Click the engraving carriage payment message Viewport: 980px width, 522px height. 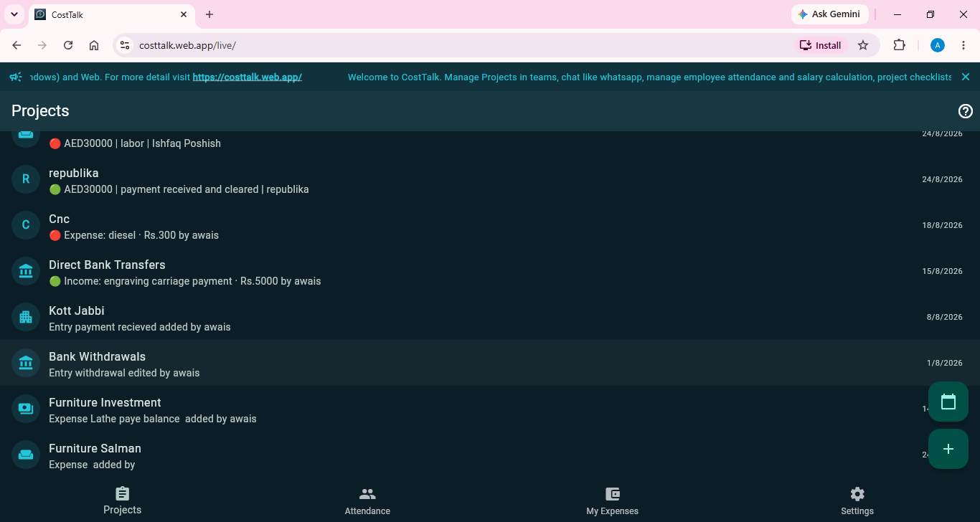click(x=184, y=281)
